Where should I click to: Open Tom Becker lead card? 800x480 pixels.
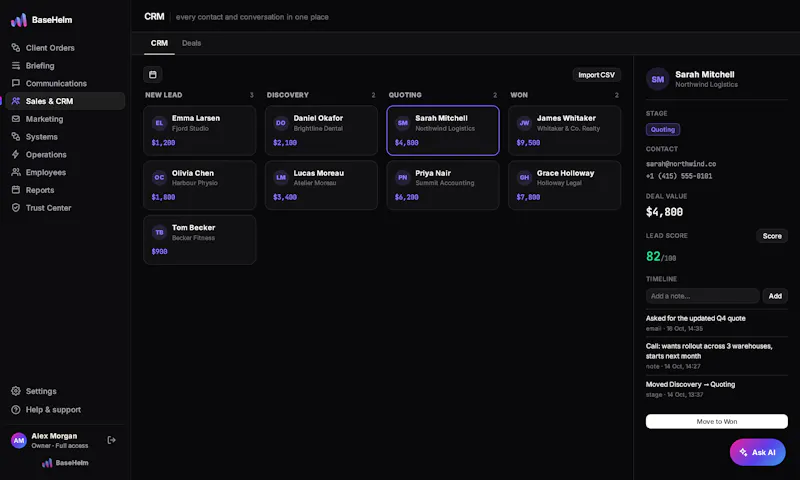(x=199, y=240)
